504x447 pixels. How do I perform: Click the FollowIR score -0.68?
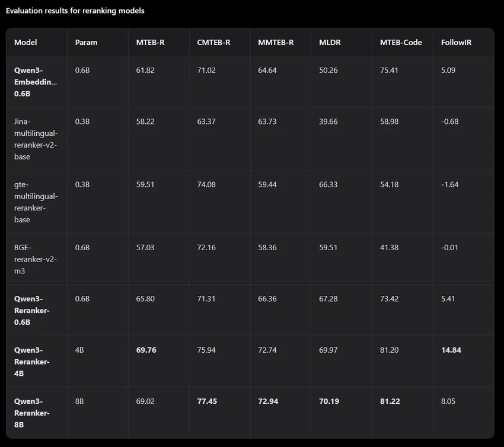click(449, 122)
